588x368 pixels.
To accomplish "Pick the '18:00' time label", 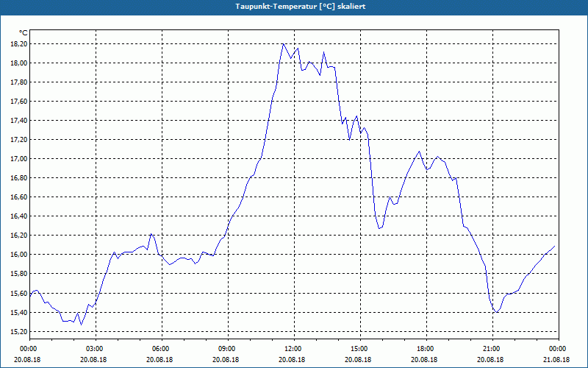I will [427, 349].
